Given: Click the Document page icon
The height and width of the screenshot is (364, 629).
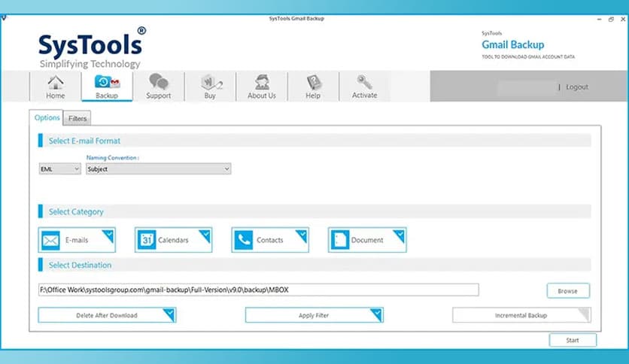Looking at the screenshot, I should [x=340, y=240].
